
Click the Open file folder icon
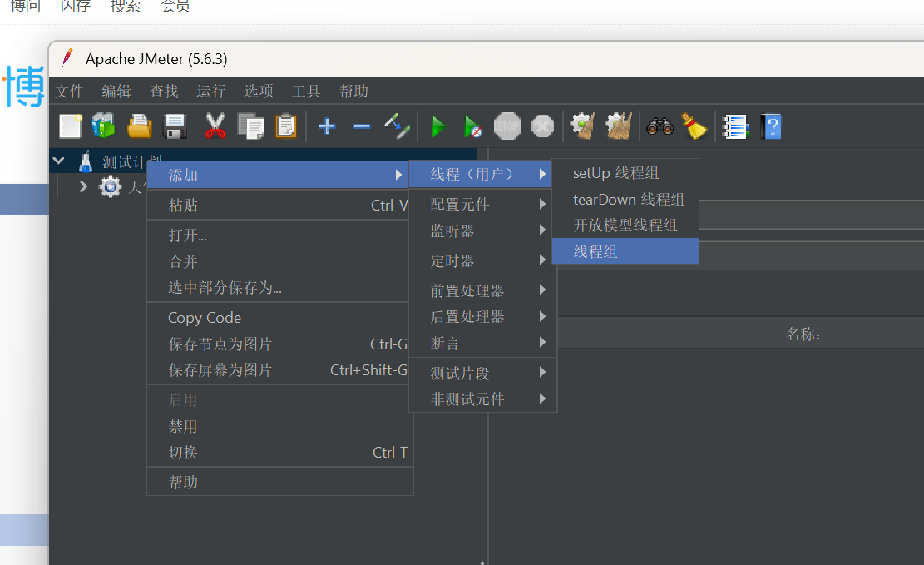(140, 126)
